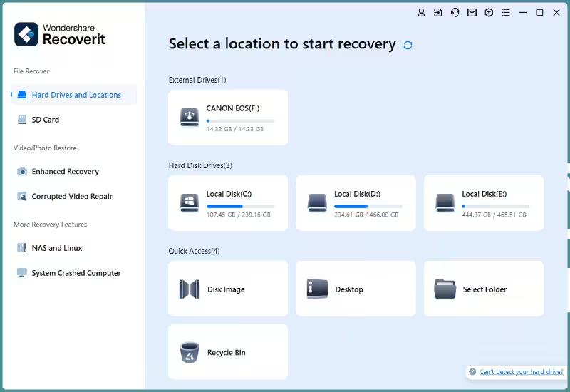Open customer support headset icon
The width and height of the screenshot is (570, 392).
point(455,13)
